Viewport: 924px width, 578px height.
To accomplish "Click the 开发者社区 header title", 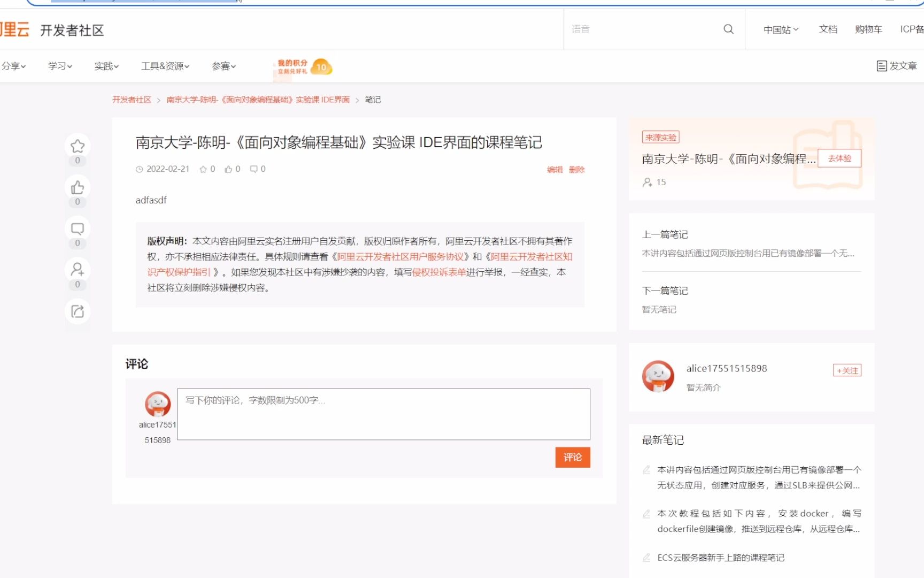I will [72, 31].
